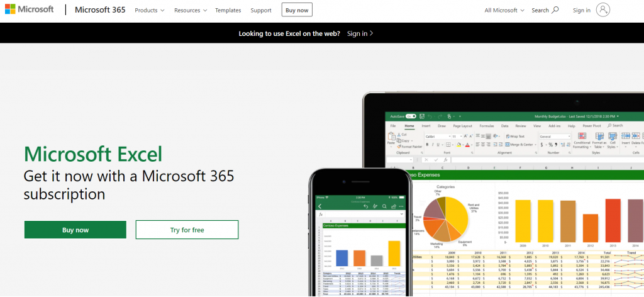Screen dimensions: 644x297
Task: Expand the Products dropdown
Action: [x=149, y=11]
